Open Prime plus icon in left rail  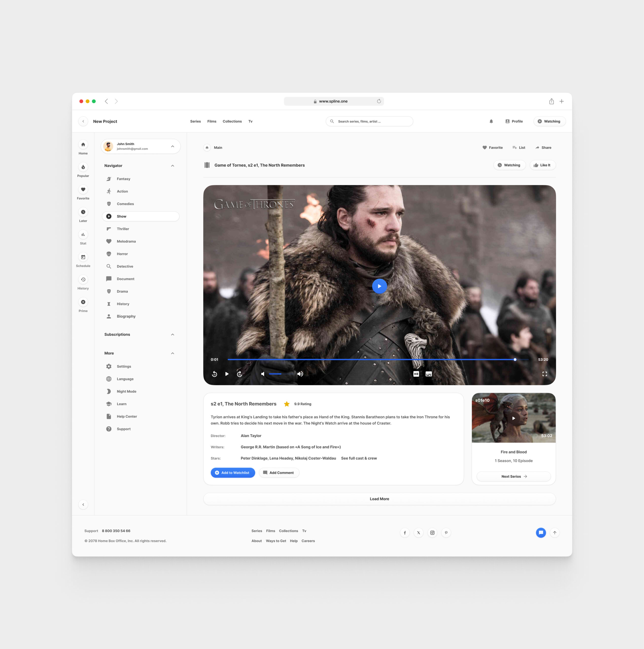tap(83, 302)
